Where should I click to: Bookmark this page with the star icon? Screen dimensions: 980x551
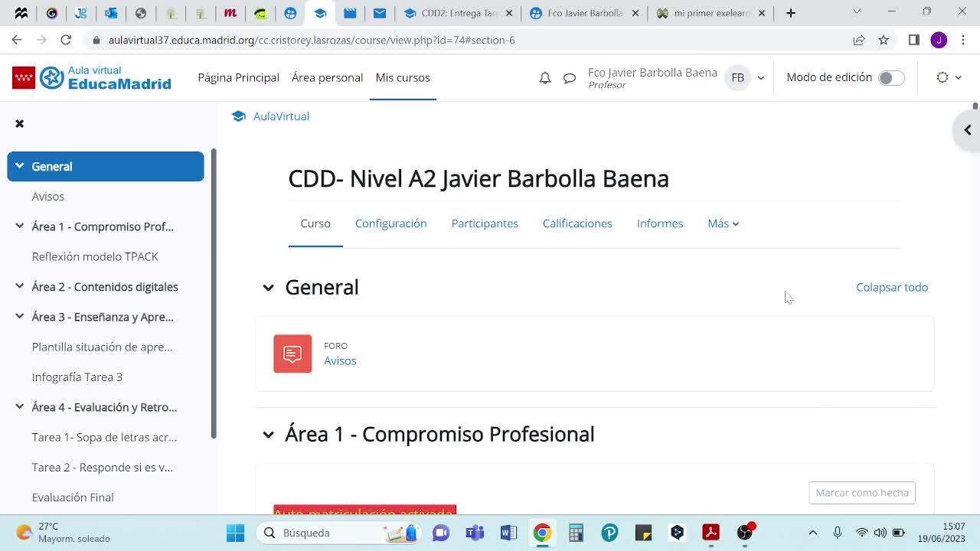point(884,40)
